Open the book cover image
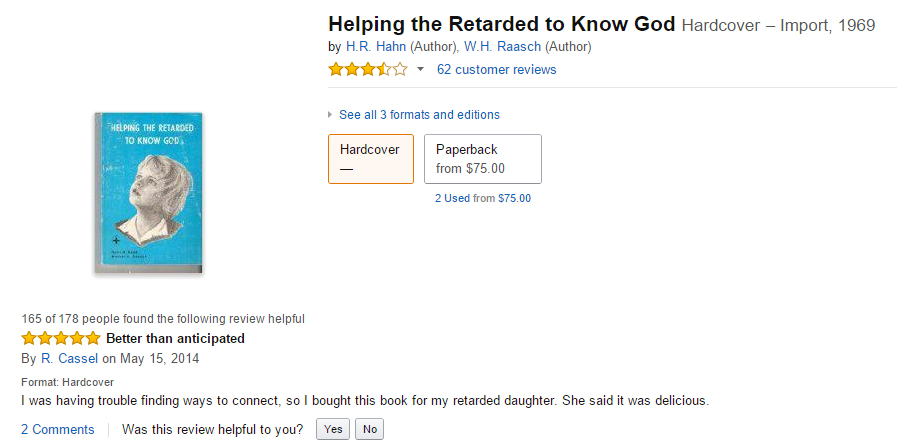The image size is (897, 442). 148,191
